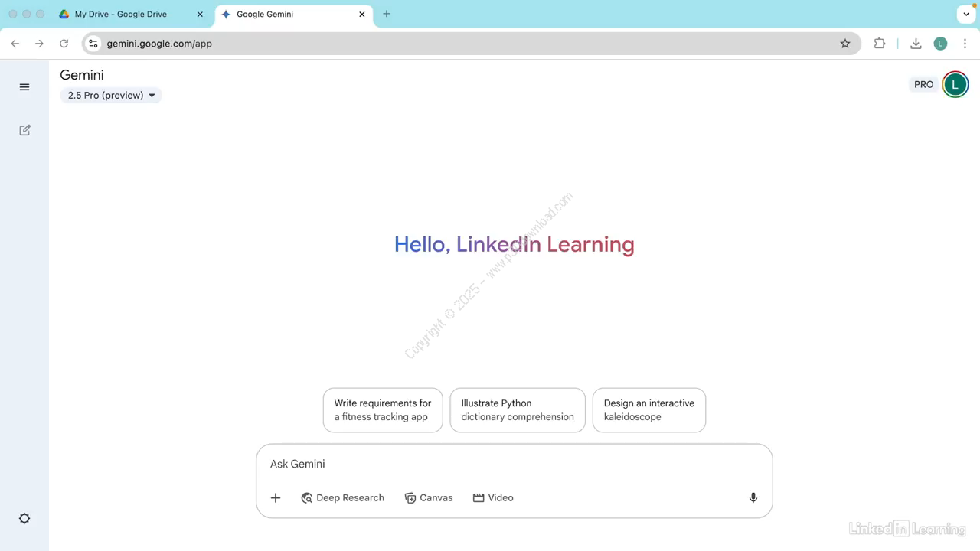Open a new browser tab
980x551 pixels.
point(387,14)
